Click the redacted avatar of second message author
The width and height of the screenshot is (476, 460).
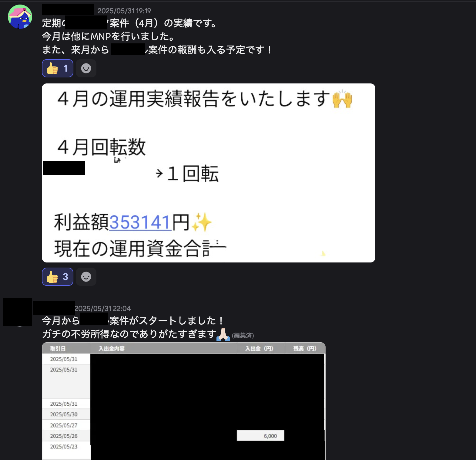click(18, 312)
